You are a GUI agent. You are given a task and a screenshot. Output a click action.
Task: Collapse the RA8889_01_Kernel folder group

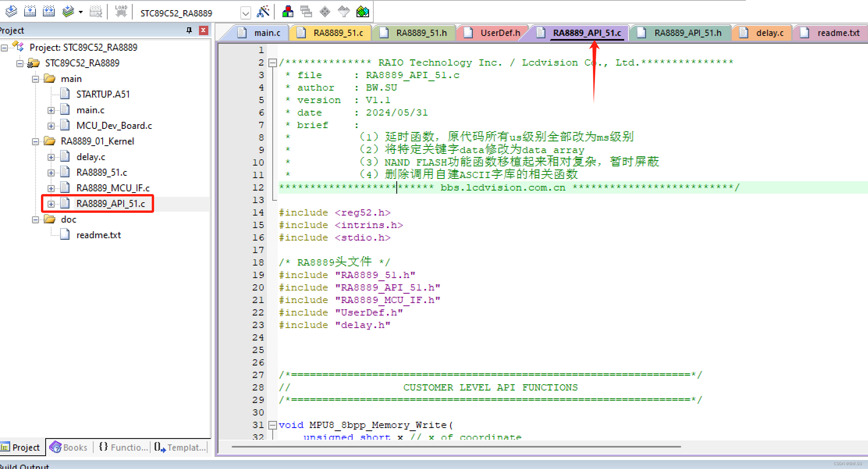pos(36,141)
